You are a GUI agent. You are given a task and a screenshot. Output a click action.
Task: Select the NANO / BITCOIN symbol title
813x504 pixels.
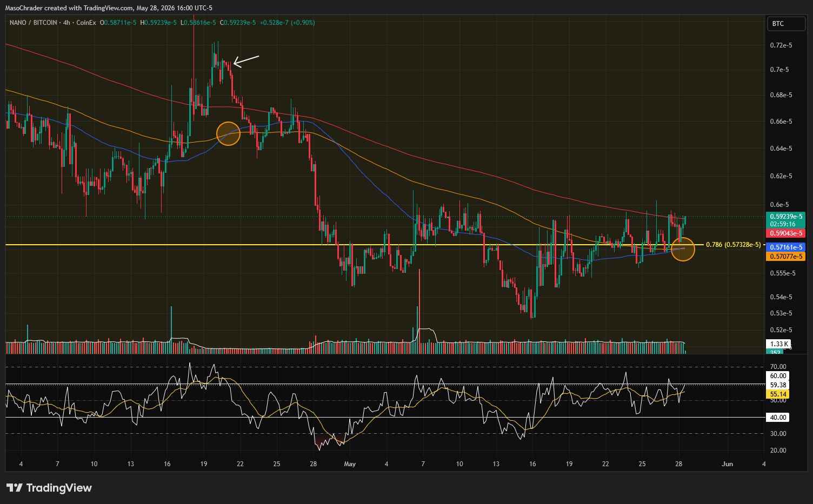pos(33,23)
